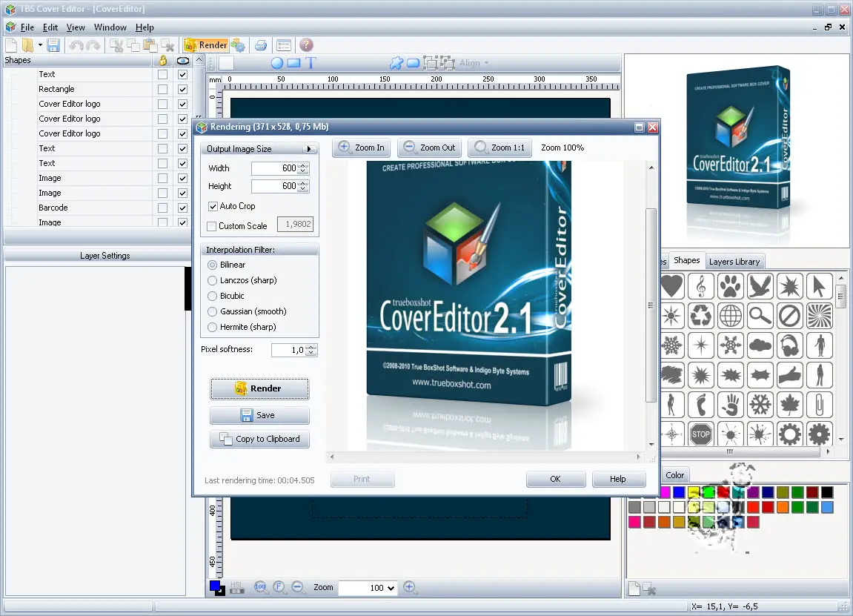Viewport: 853px width, 616px height.
Task: Click the Zoom 1:1 button
Action: pos(499,148)
